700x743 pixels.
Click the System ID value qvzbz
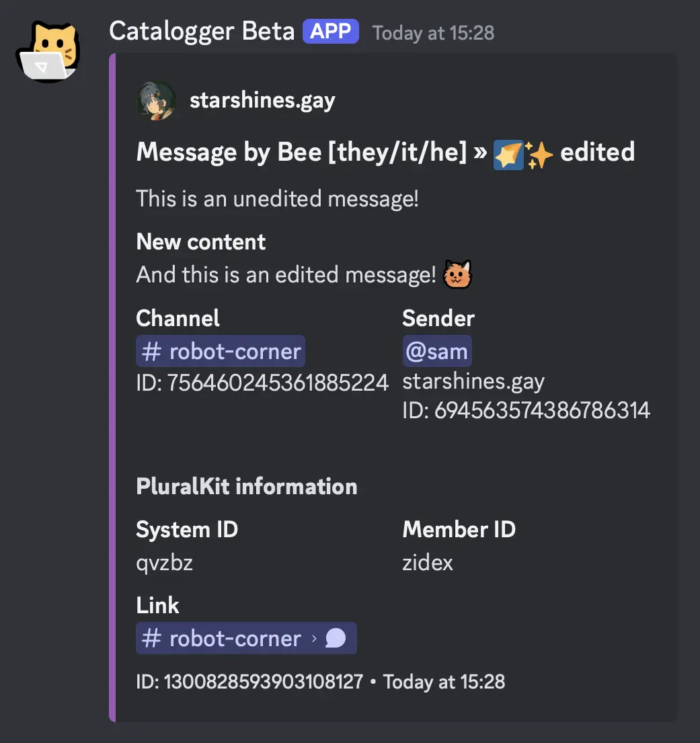[164, 562]
